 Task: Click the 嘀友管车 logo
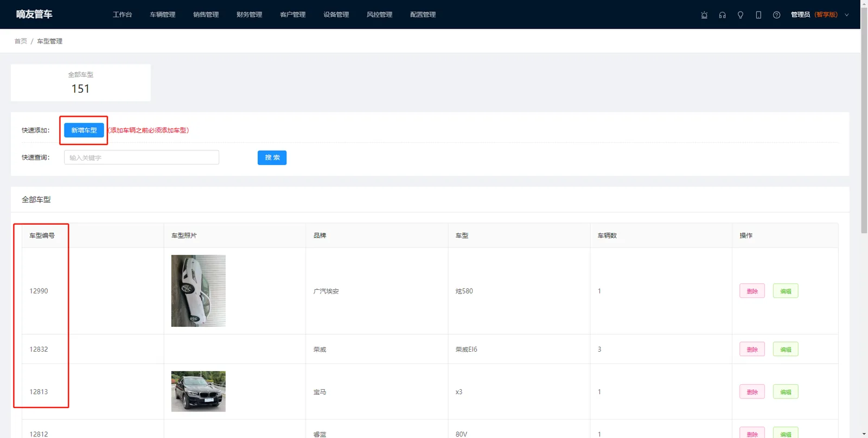(34, 14)
